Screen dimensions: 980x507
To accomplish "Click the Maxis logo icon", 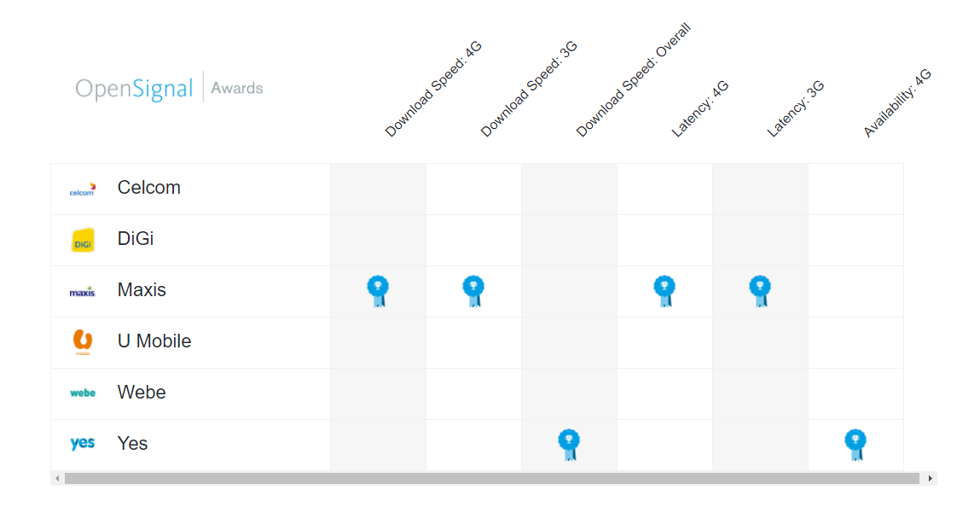I will point(83,291).
